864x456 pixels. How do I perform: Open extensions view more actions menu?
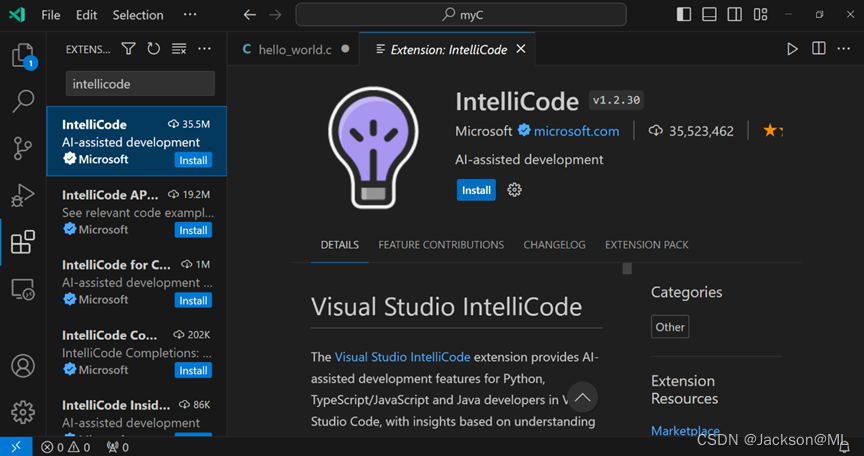(x=204, y=49)
